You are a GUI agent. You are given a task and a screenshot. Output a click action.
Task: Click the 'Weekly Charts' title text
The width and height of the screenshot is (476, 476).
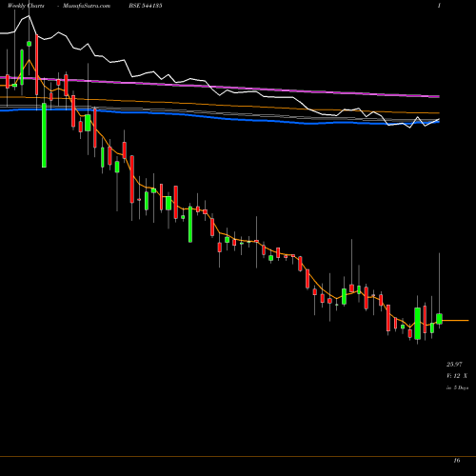26,6
